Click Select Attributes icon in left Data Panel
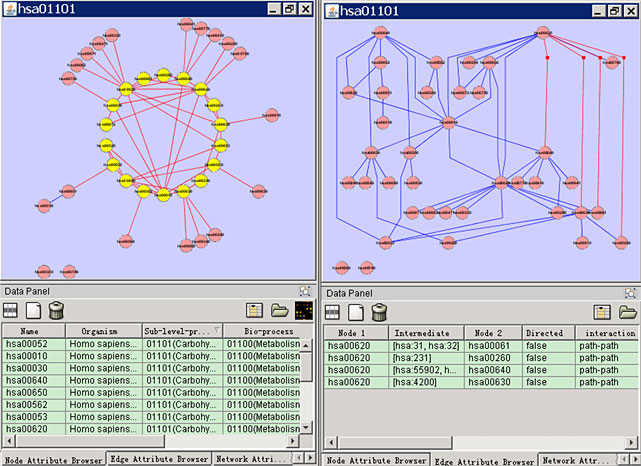 point(11,311)
